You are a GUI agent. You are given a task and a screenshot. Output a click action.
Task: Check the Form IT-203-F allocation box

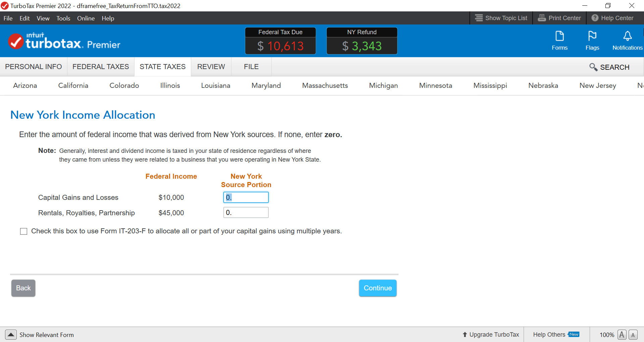point(23,231)
